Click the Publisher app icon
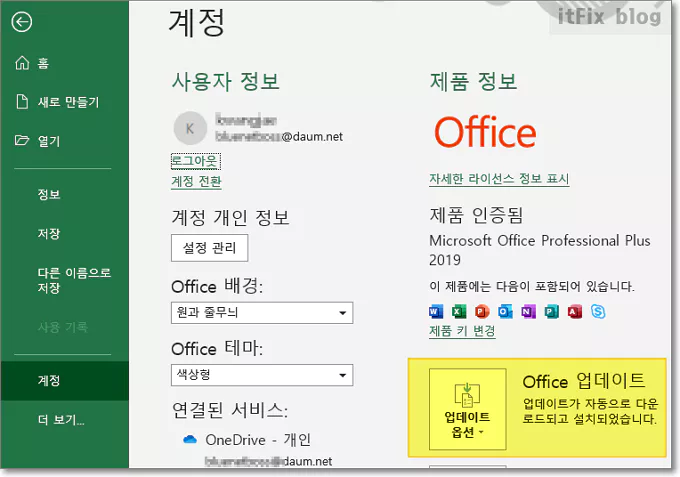This screenshot has width=680, height=477. tap(552, 311)
